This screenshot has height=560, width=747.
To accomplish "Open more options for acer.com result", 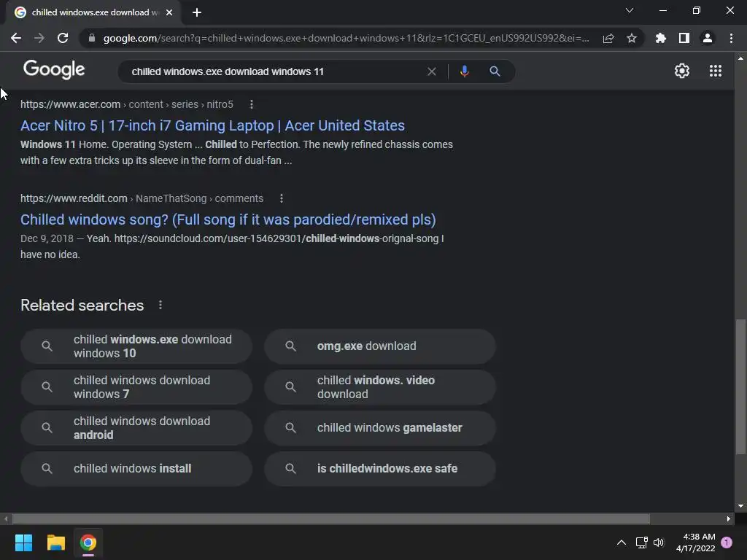I will point(252,104).
